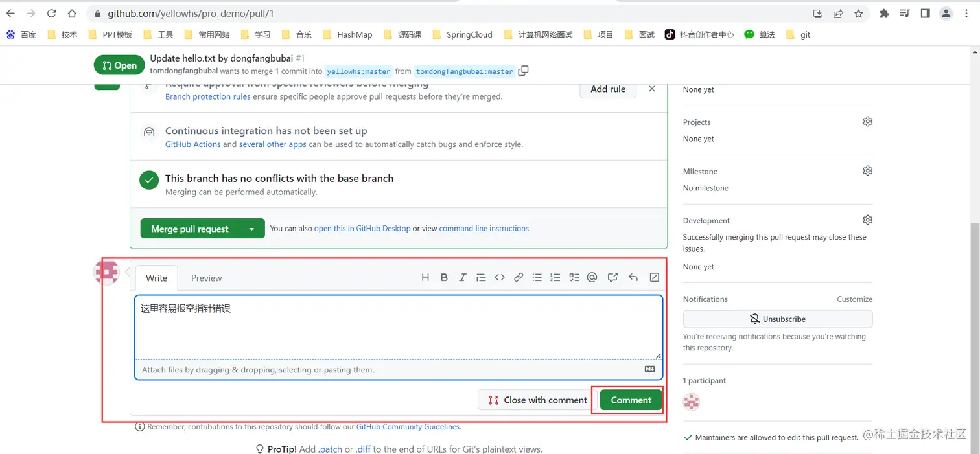Viewport: 980px width, 454px height.
Task: Apply italic formatting in comment toolbar
Action: point(462,277)
